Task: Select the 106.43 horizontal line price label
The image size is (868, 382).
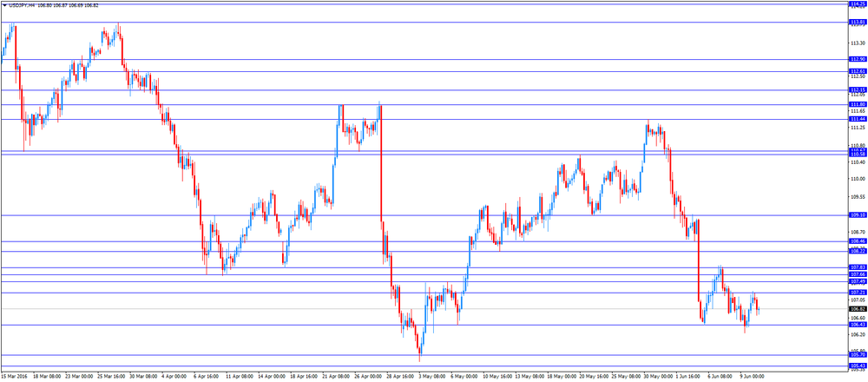Action: pyautogui.click(x=858, y=325)
